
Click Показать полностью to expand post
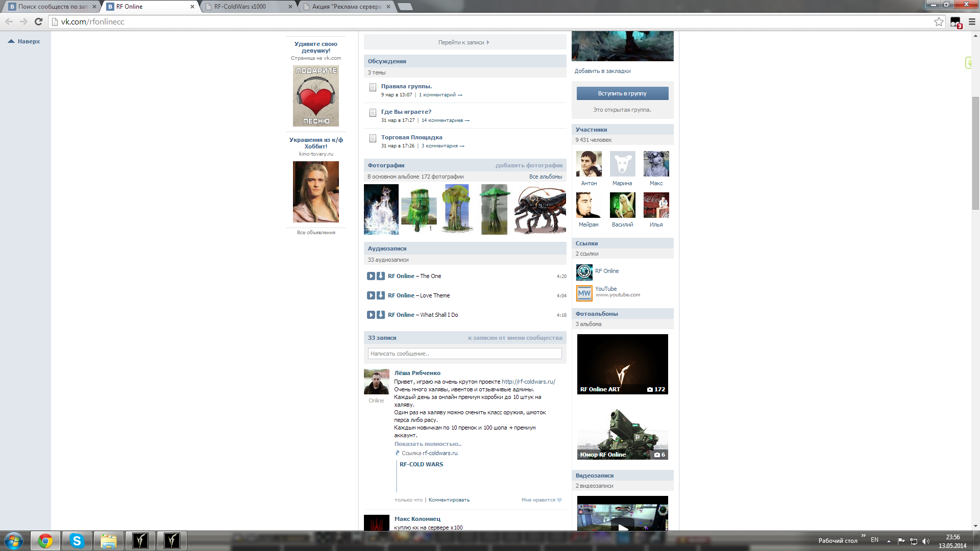coord(428,444)
